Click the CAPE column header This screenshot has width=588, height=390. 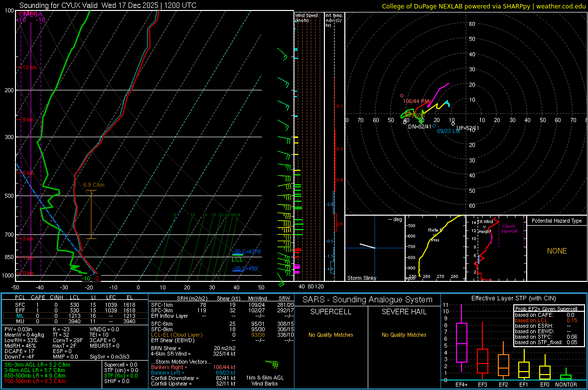tap(38, 297)
